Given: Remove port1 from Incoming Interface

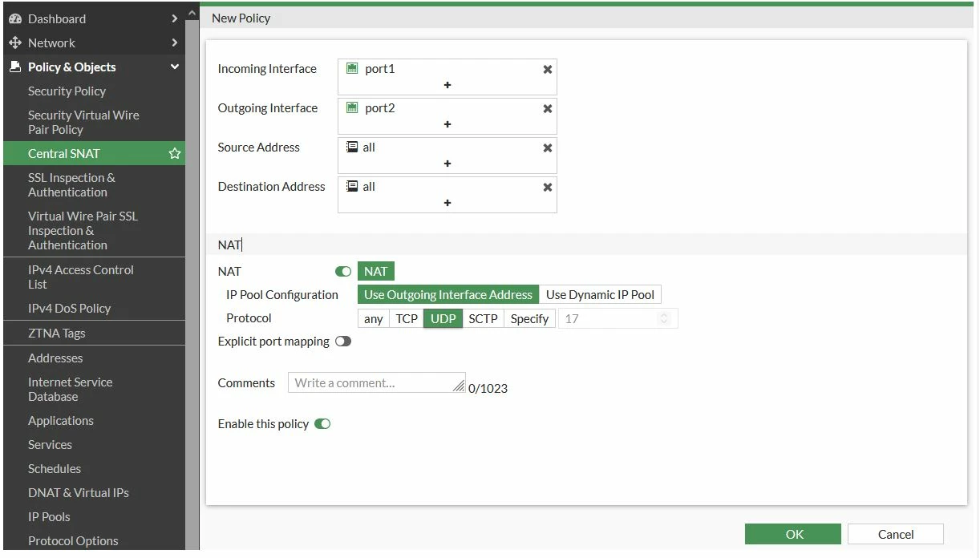Looking at the screenshot, I should [548, 69].
